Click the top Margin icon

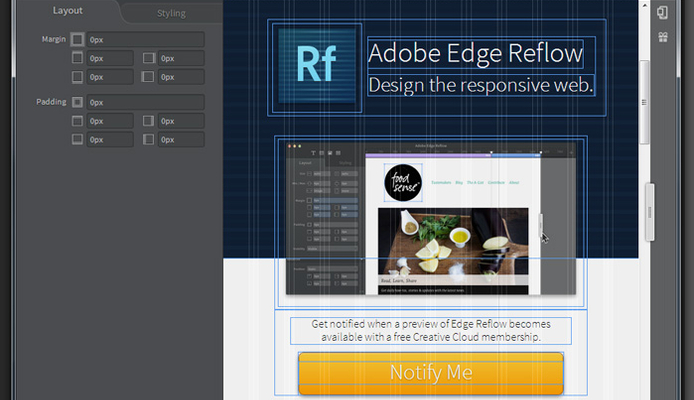click(77, 58)
